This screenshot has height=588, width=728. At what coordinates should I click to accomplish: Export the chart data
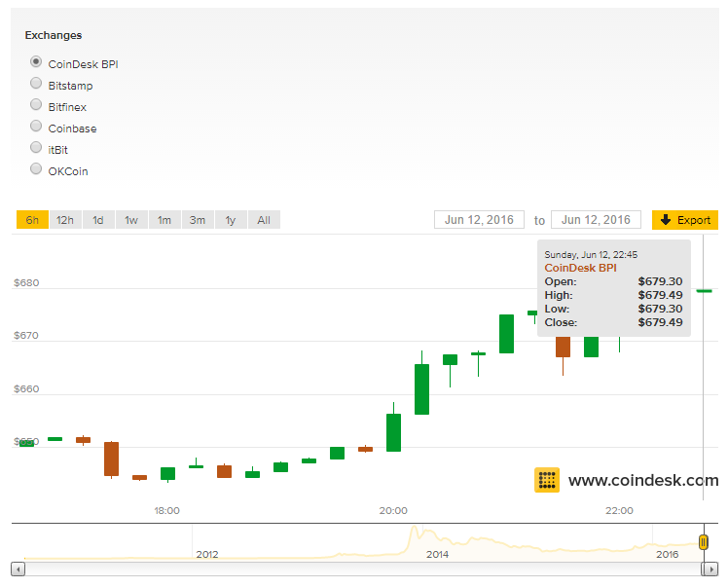click(685, 220)
